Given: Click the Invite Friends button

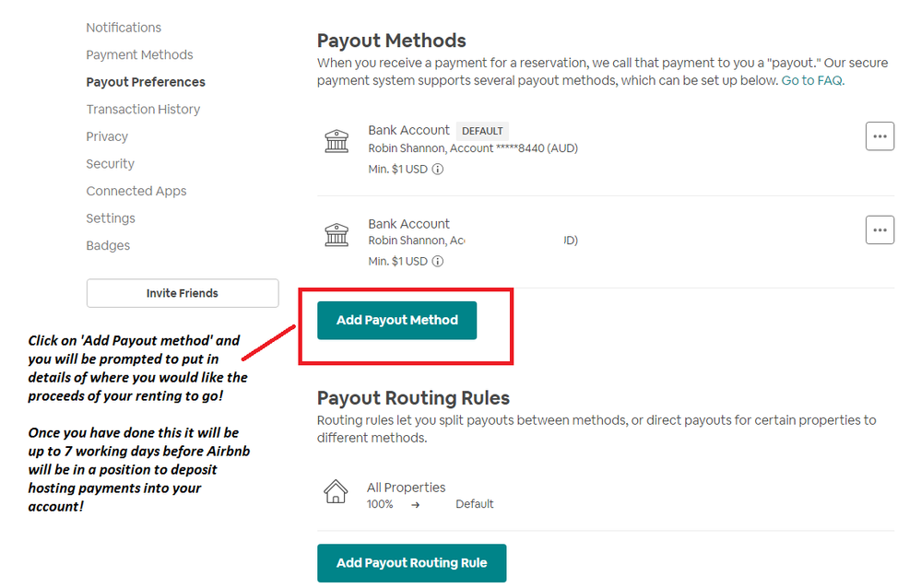Looking at the screenshot, I should (x=183, y=293).
